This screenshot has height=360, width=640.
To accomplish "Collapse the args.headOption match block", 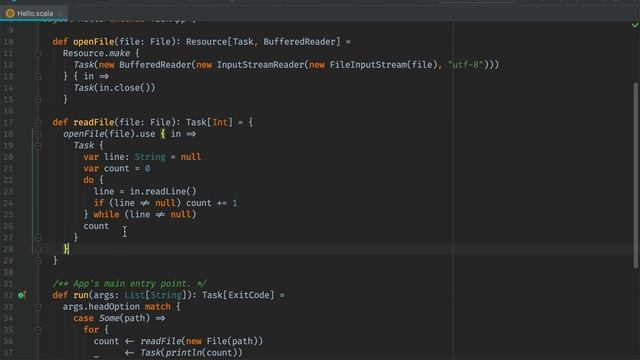I will pos(38,307).
